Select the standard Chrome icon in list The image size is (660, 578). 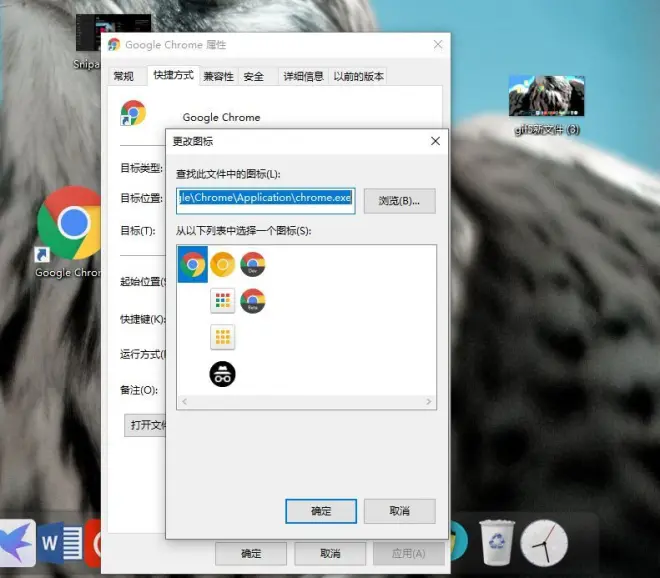point(193,264)
